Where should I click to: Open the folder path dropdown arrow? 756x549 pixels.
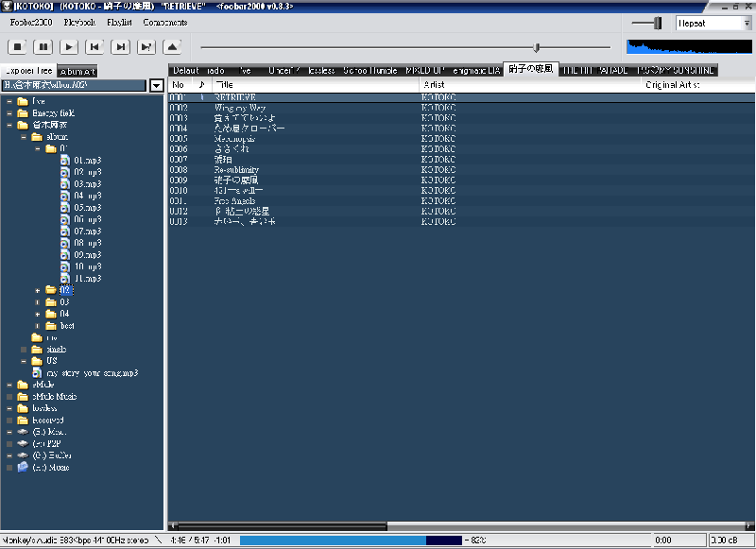pyautogui.click(x=156, y=85)
